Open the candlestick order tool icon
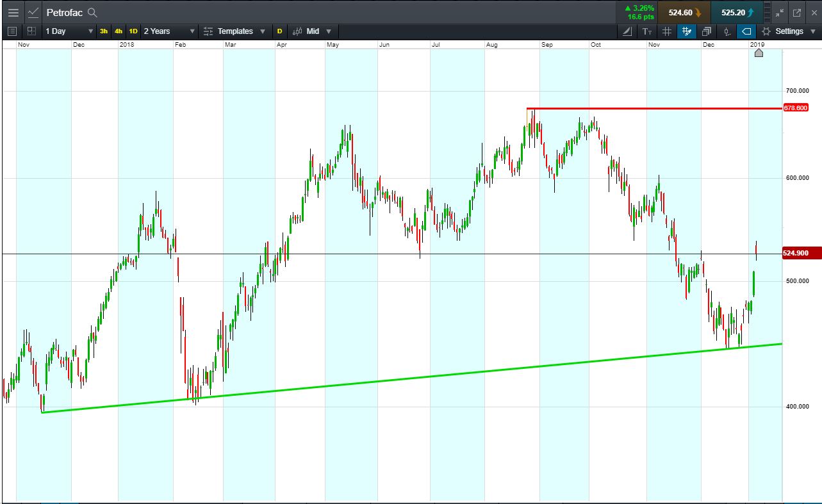Screen dimensions: 822x504 [x=727, y=31]
